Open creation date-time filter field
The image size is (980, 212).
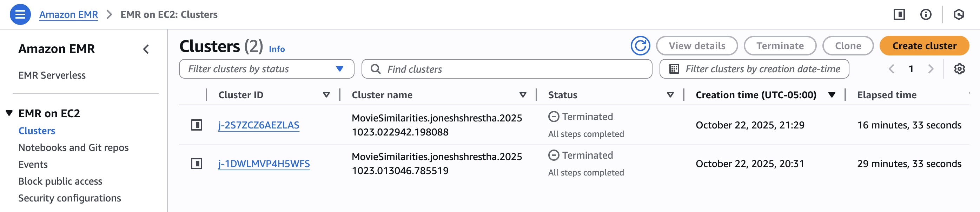[754, 69]
